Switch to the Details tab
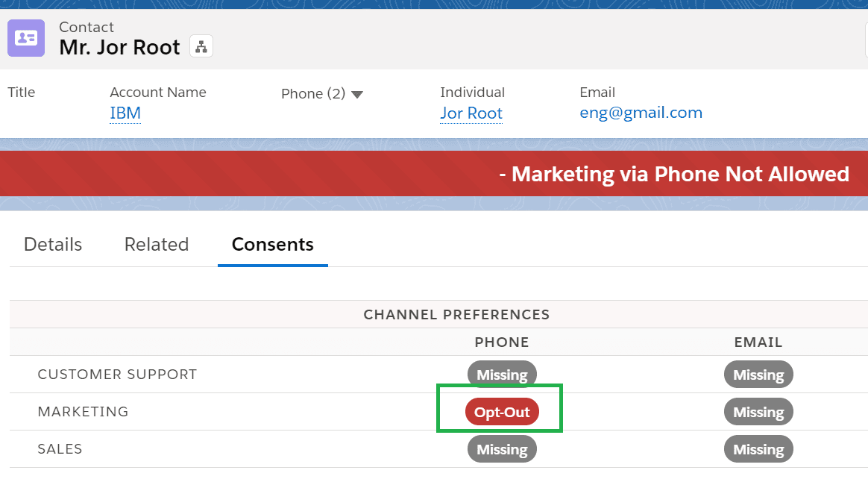This screenshot has width=868, height=482. coord(52,244)
